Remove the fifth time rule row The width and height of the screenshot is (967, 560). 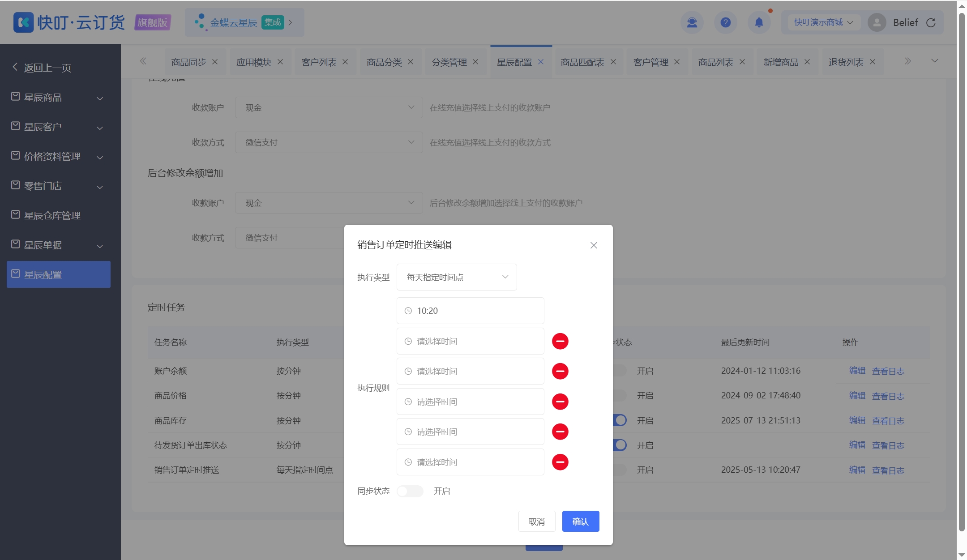click(560, 432)
